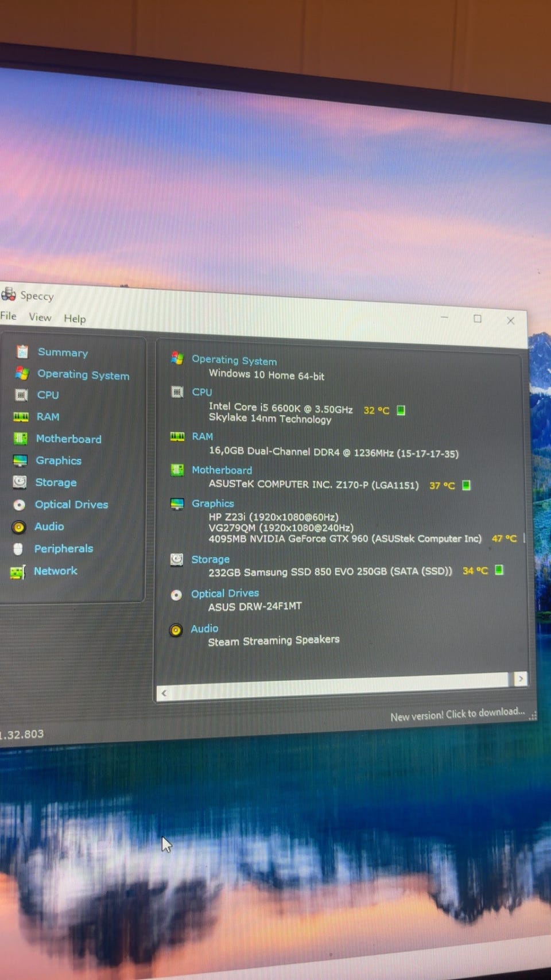551x980 pixels.
Task: Click green temperature indicator next to CPU 32 °C
Action: coord(401,410)
